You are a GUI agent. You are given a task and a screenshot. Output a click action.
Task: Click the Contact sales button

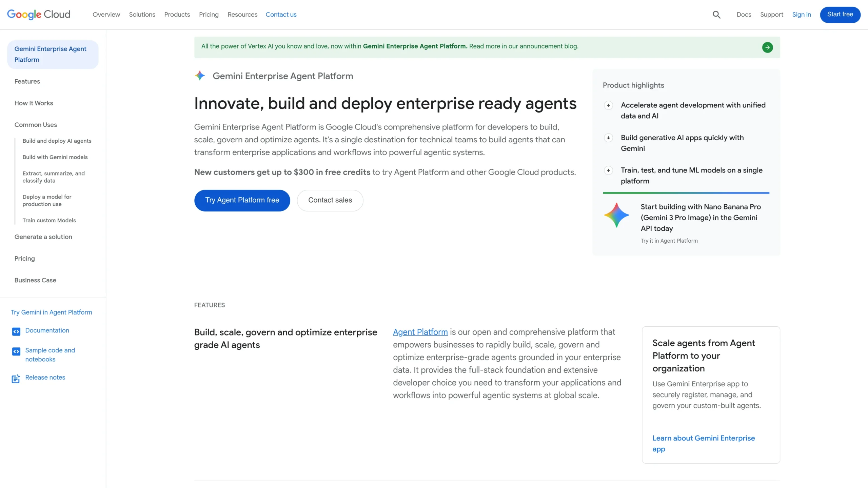[330, 201]
